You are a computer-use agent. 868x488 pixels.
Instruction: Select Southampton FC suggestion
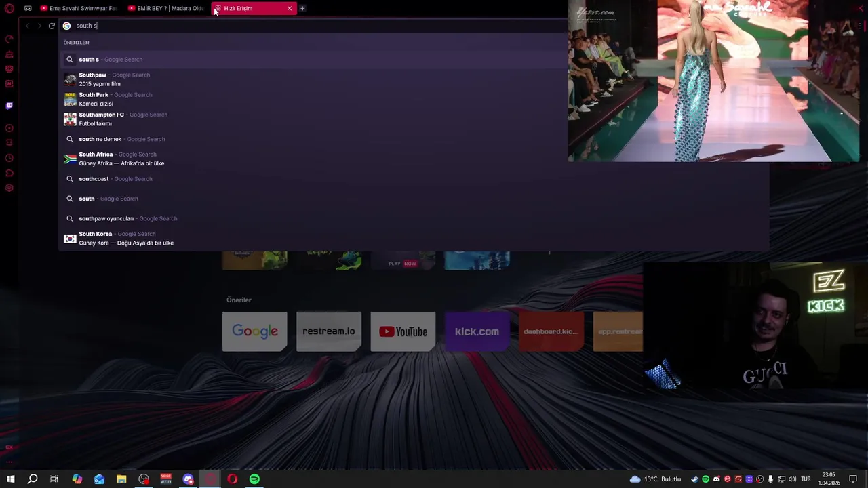(x=414, y=119)
